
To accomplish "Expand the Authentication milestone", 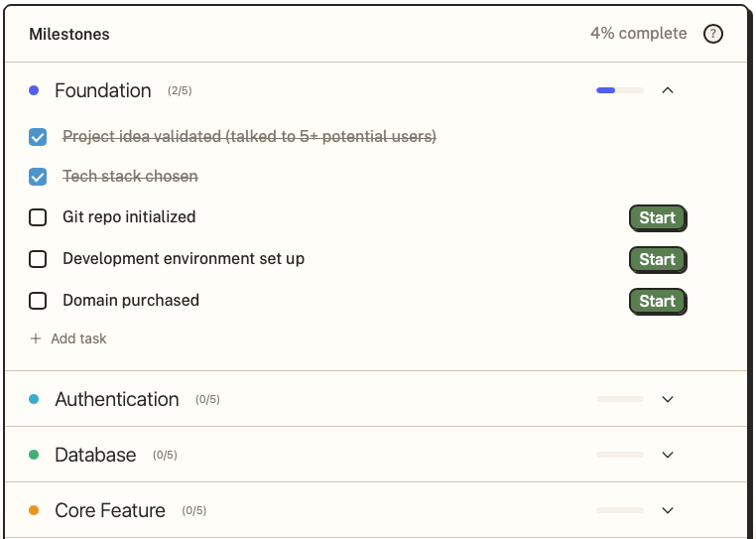I will click(668, 399).
